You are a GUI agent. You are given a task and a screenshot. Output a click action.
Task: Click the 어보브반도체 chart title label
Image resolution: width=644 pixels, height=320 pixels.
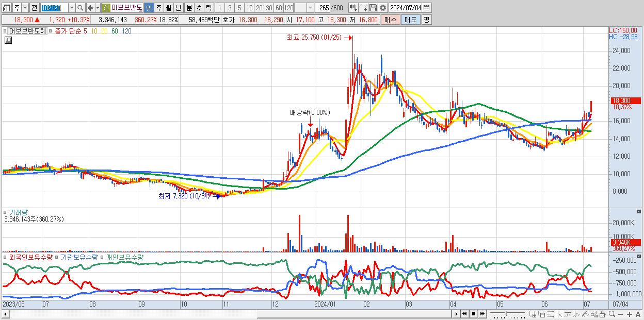pyautogui.click(x=27, y=31)
